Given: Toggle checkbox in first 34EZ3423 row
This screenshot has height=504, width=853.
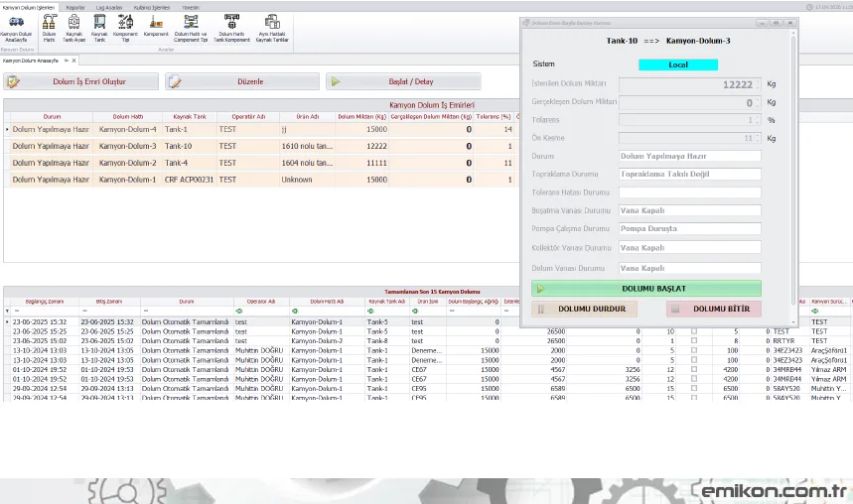Looking at the screenshot, I should (x=693, y=350).
